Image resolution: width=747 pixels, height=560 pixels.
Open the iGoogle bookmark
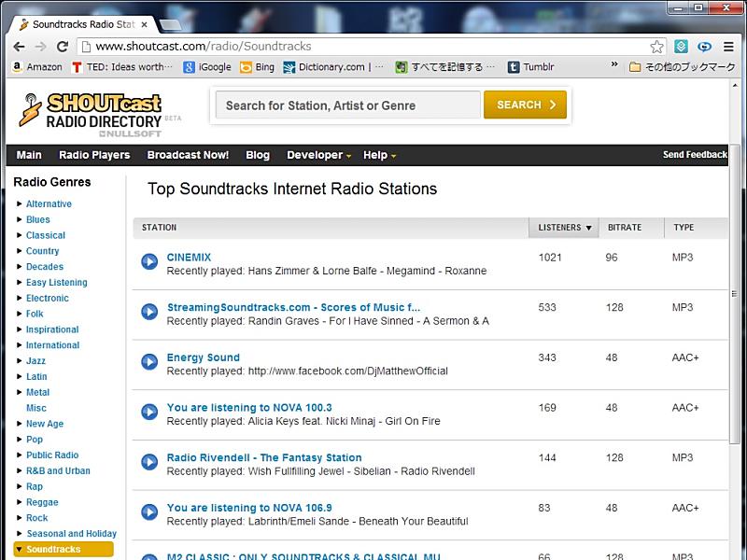click(x=207, y=67)
